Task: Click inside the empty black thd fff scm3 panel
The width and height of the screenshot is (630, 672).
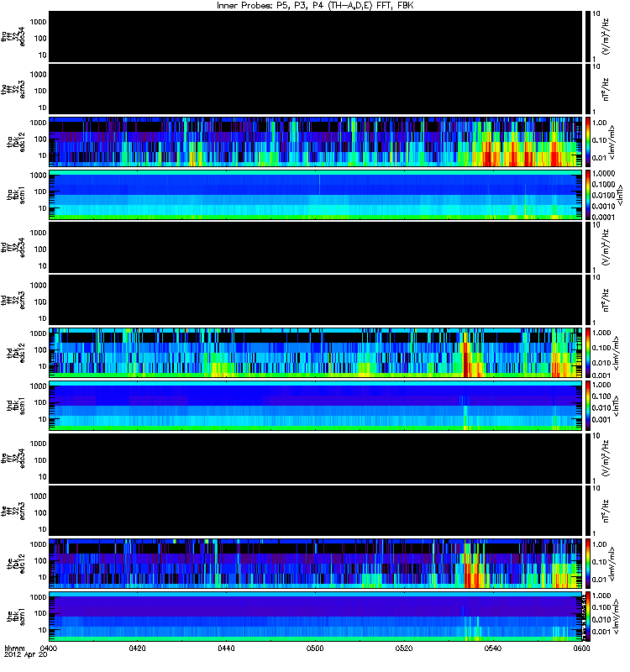Action: point(315,300)
